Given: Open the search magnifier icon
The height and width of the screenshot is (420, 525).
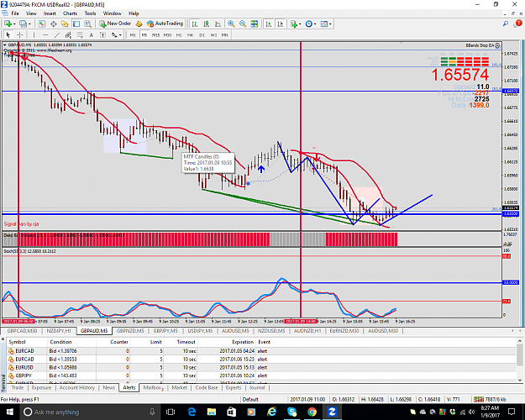Looking at the screenshot, I should click(505, 24).
